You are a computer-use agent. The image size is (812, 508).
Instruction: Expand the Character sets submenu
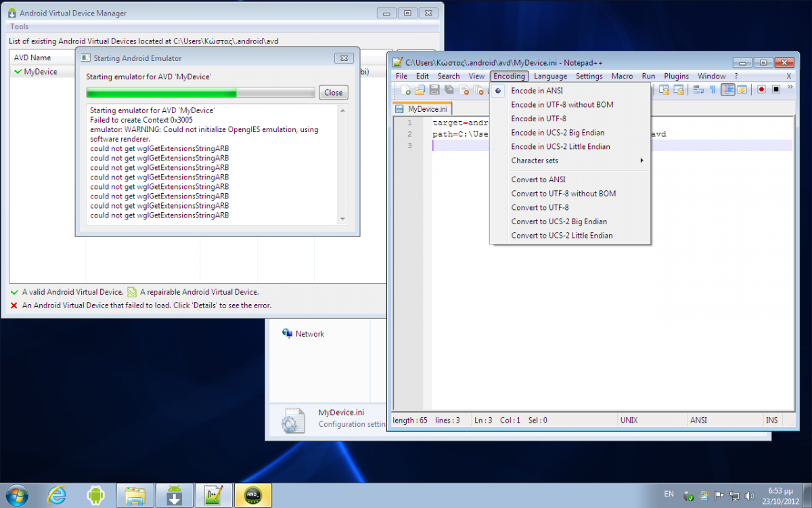(x=570, y=161)
